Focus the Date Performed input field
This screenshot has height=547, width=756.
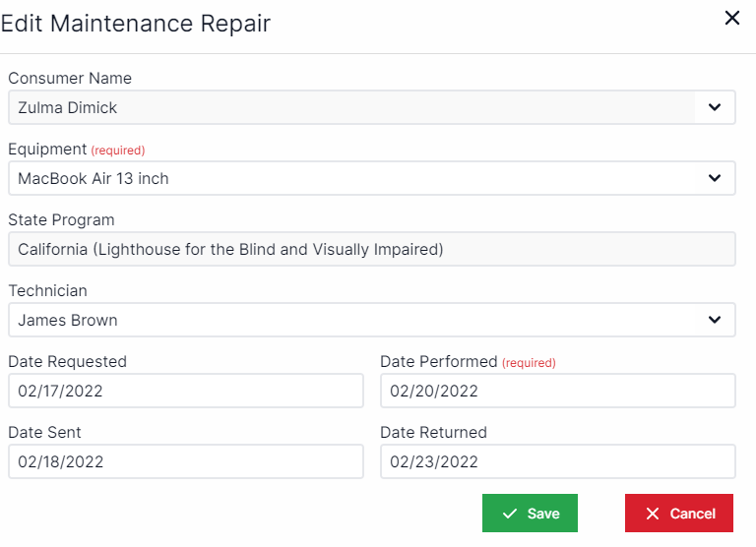pyautogui.click(x=557, y=391)
